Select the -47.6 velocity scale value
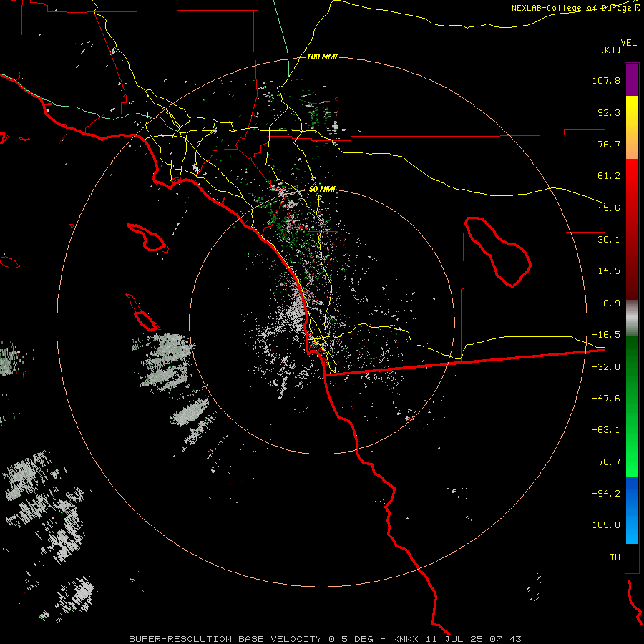 606,399
